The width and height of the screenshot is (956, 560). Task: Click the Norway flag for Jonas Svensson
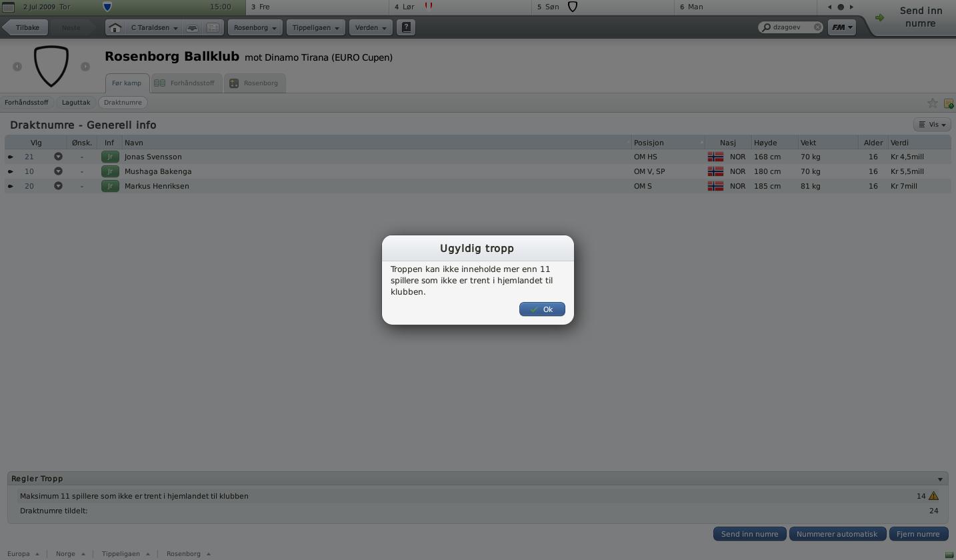coord(715,157)
